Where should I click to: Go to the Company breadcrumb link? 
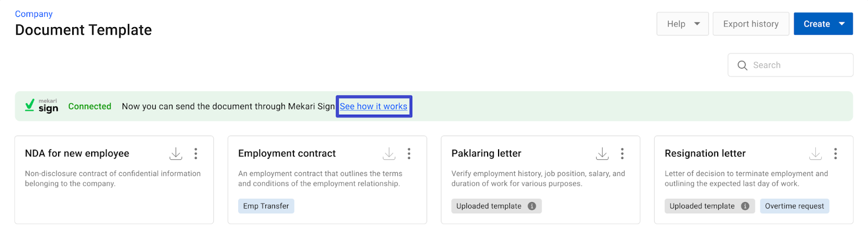[x=34, y=14]
